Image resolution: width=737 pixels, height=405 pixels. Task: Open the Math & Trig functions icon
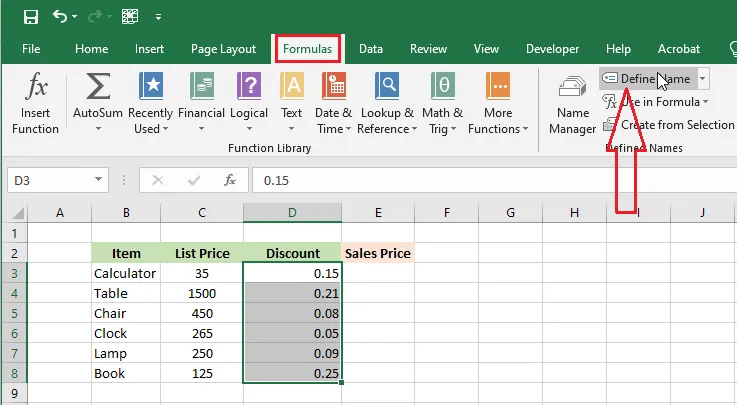click(443, 86)
